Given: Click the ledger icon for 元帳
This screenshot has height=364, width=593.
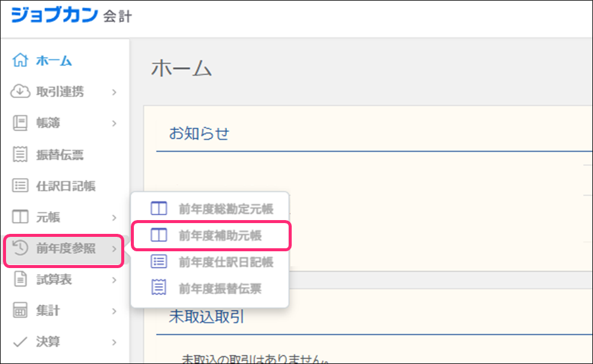Looking at the screenshot, I should pos(20,217).
